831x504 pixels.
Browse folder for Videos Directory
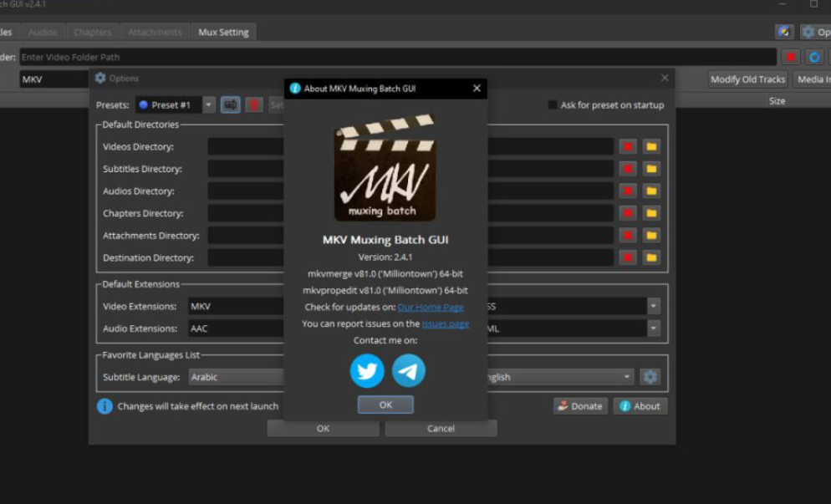(x=651, y=147)
